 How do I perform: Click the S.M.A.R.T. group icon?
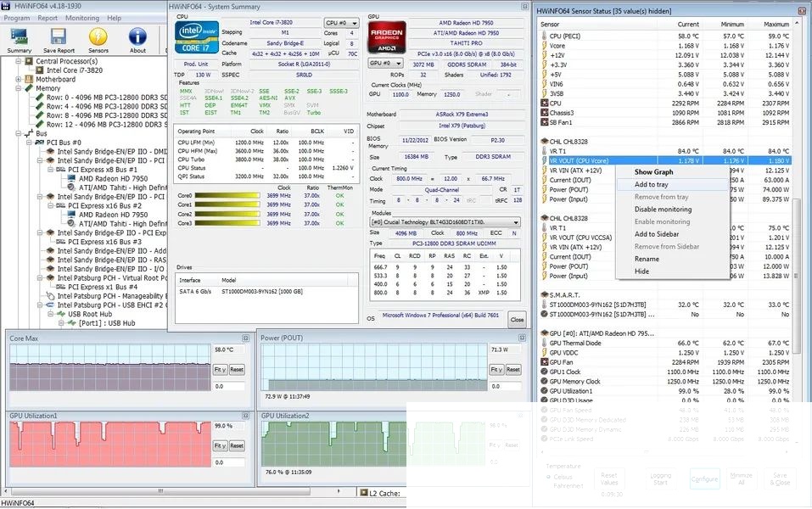click(x=544, y=294)
